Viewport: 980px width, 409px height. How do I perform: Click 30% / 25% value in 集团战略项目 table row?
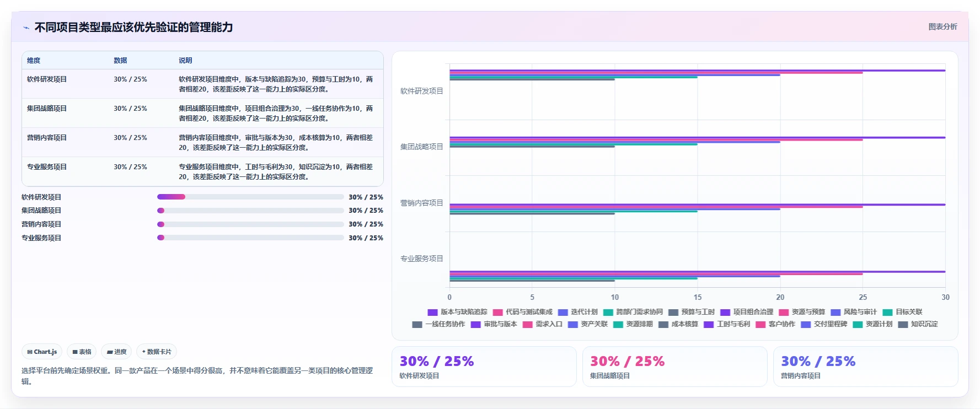tap(130, 109)
